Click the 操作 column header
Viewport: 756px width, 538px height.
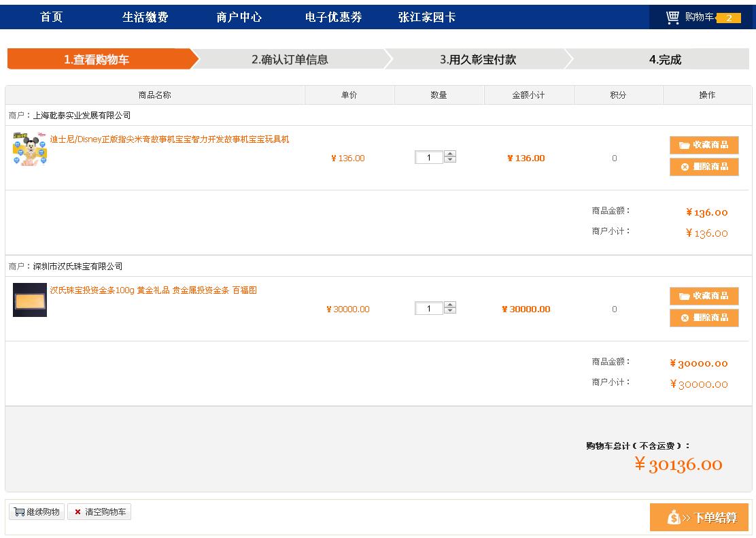click(x=707, y=95)
